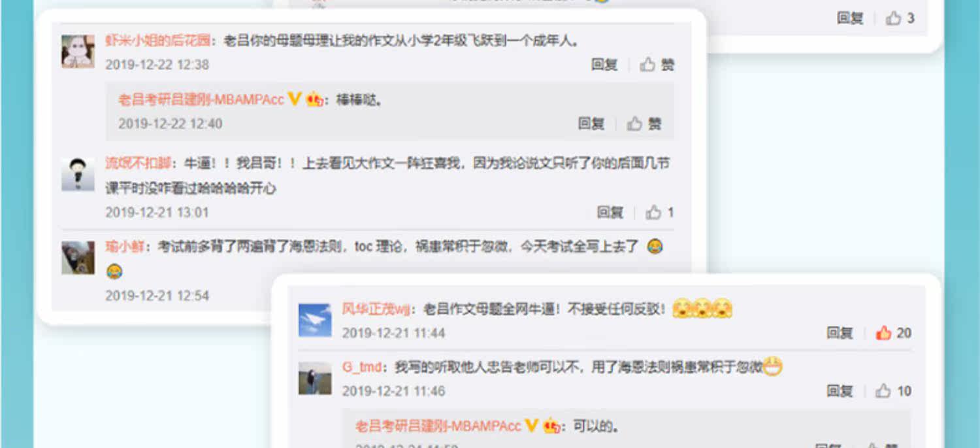980x448 pixels.
Task: Open 流氓不扣脚's profile avatar
Action: click(78, 174)
